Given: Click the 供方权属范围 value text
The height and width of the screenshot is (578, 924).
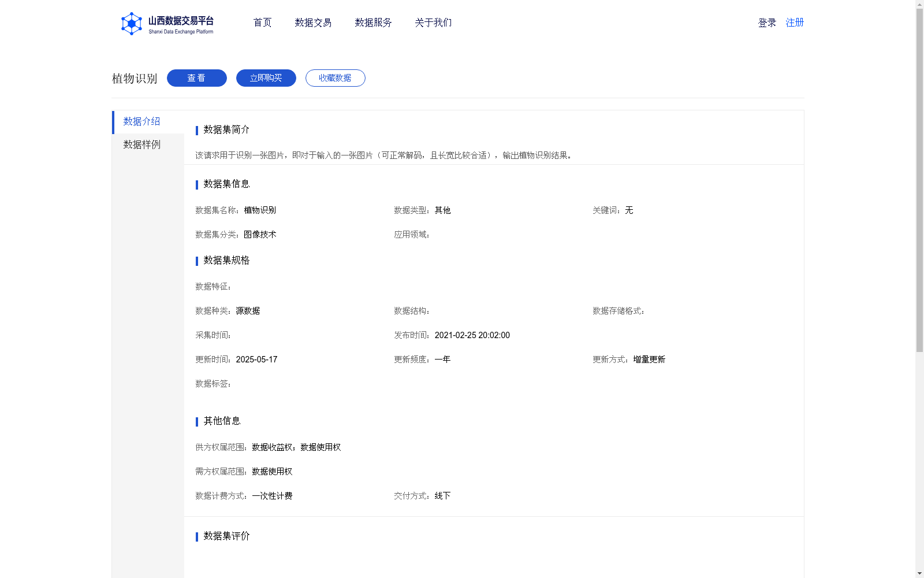Looking at the screenshot, I should point(296,447).
